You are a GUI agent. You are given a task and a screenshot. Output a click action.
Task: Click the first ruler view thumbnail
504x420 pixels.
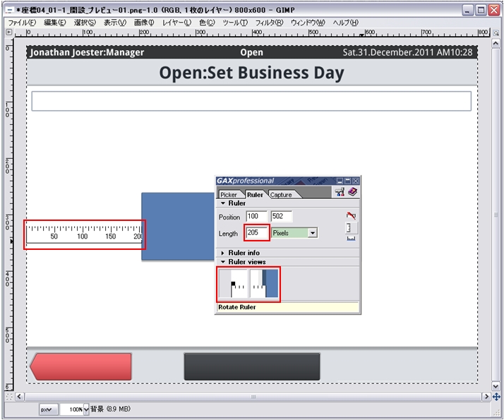234,283
